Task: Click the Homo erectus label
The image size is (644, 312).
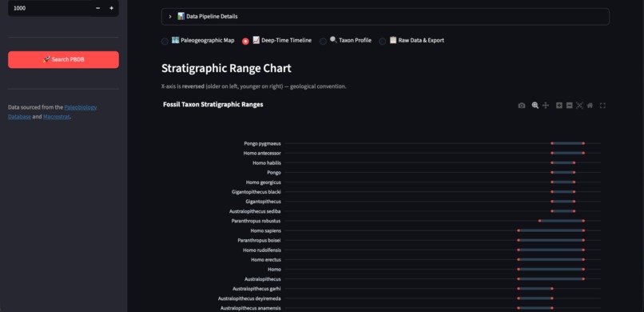Action: [266, 260]
